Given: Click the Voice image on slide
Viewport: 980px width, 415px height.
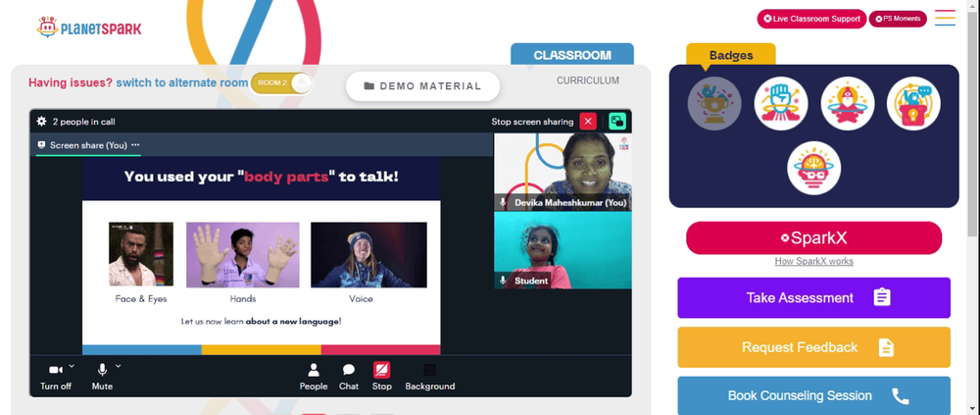Looking at the screenshot, I should click(368, 255).
